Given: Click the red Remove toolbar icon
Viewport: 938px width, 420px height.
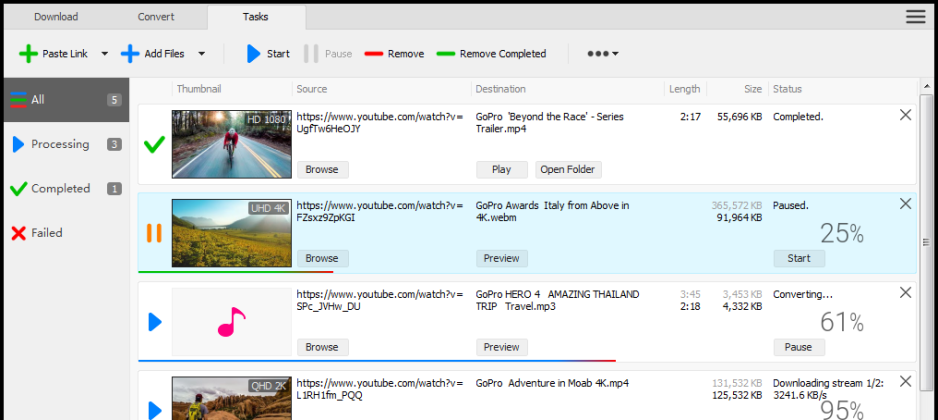Looking at the screenshot, I should click(373, 54).
